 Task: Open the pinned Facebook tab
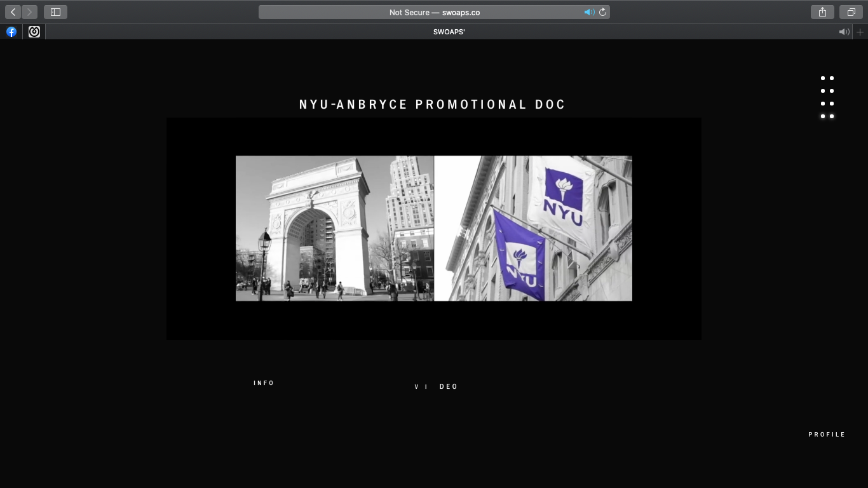(x=11, y=32)
